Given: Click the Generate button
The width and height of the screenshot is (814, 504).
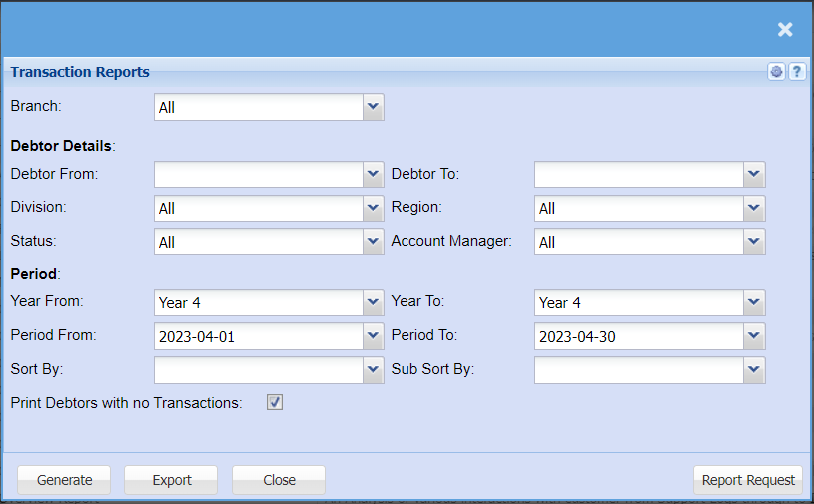Looking at the screenshot, I should point(65,480).
